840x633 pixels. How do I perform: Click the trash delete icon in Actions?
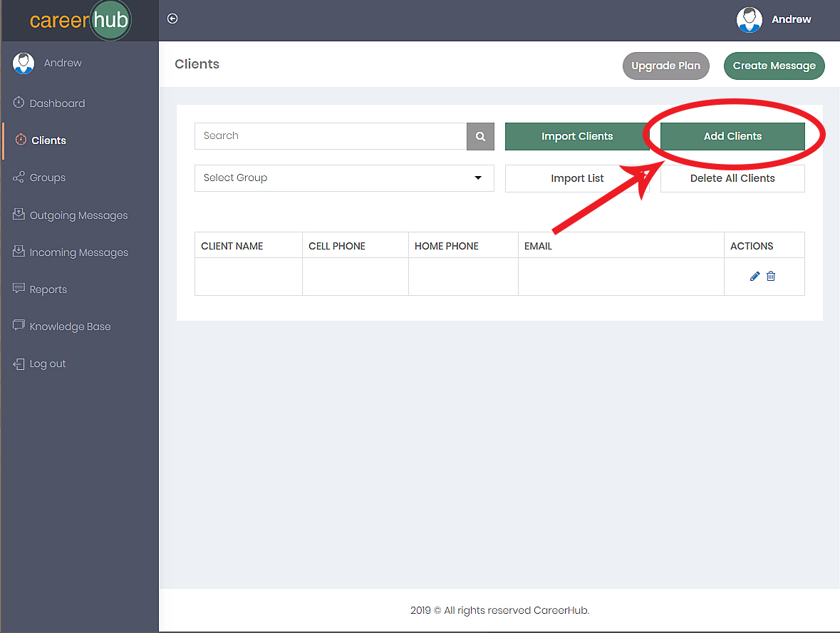(x=771, y=276)
